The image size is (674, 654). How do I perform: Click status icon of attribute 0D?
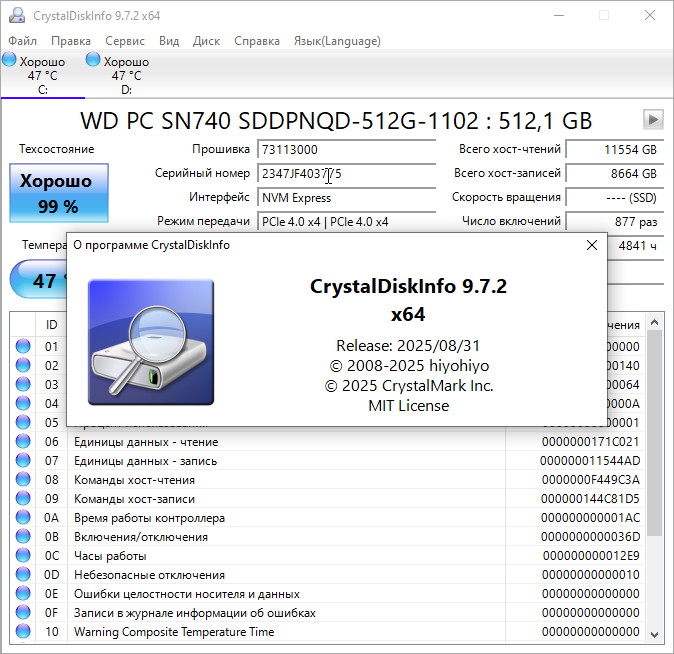pyautogui.click(x=23, y=574)
